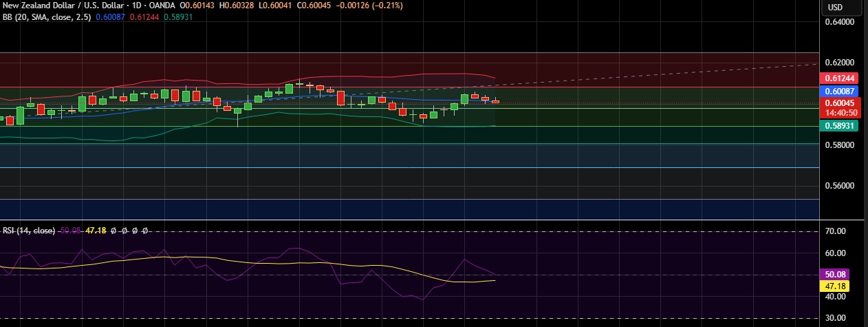
Task: Click the green 0.58931 value in BB legend
Action: (x=177, y=17)
